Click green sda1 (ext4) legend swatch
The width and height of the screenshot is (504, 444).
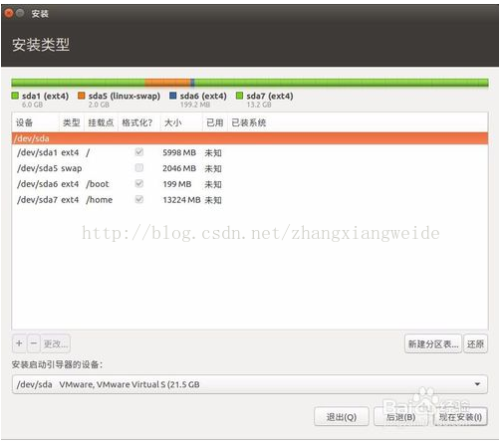click(x=15, y=96)
